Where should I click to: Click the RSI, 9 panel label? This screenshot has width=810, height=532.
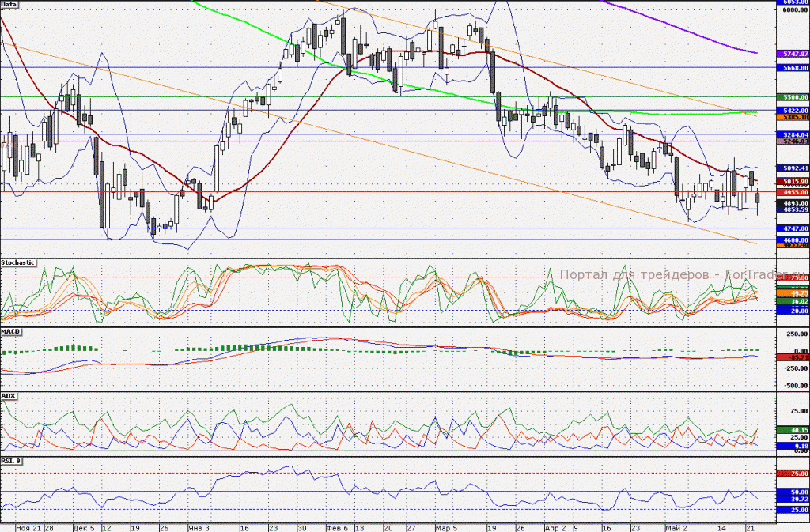point(11,460)
